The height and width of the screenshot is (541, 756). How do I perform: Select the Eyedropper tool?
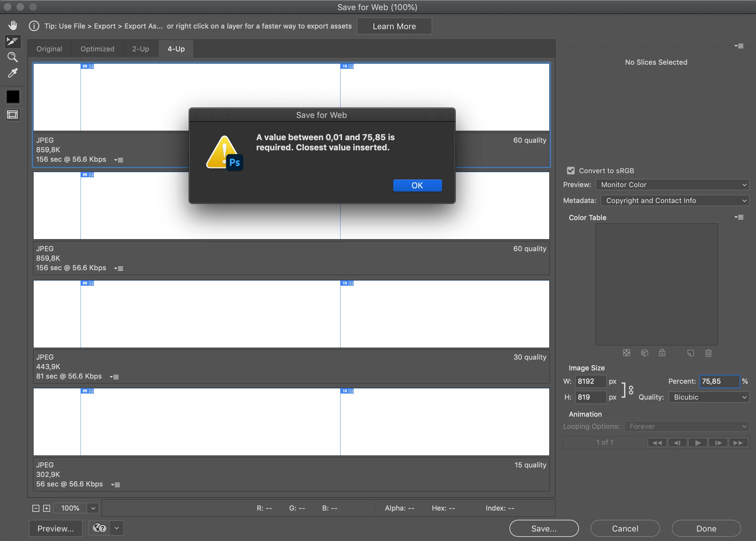pos(13,73)
